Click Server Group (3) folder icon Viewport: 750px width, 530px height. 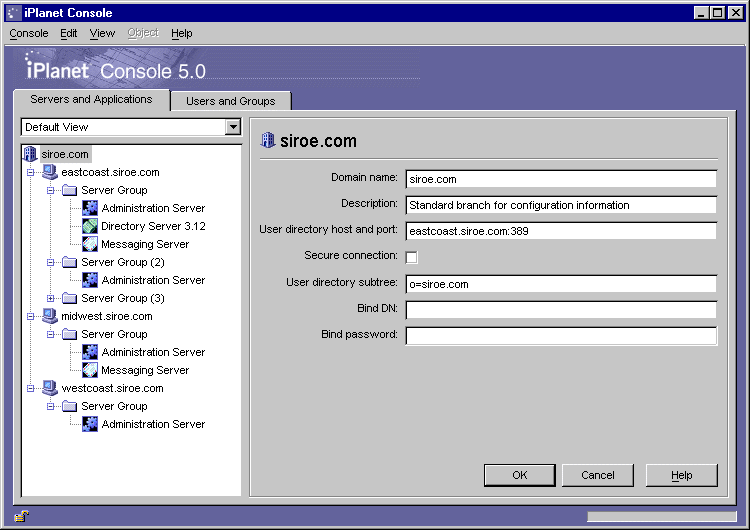pos(69,298)
